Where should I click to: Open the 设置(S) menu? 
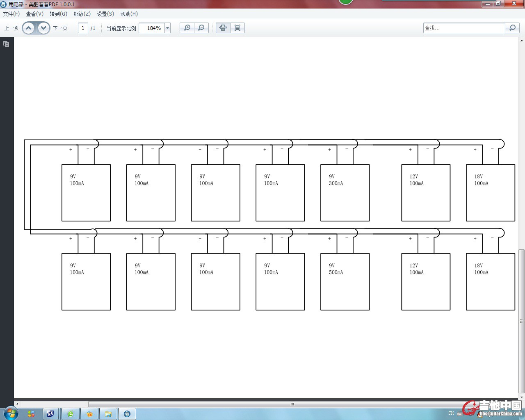(105, 14)
